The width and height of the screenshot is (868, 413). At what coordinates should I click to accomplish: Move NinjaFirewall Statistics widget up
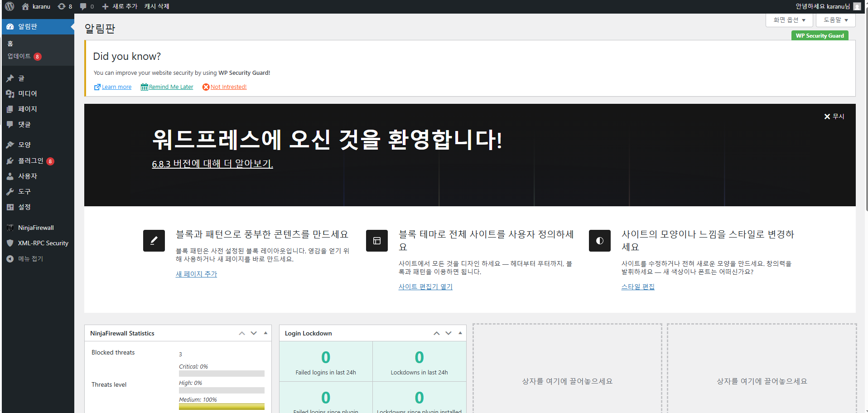[x=242, y=333]
